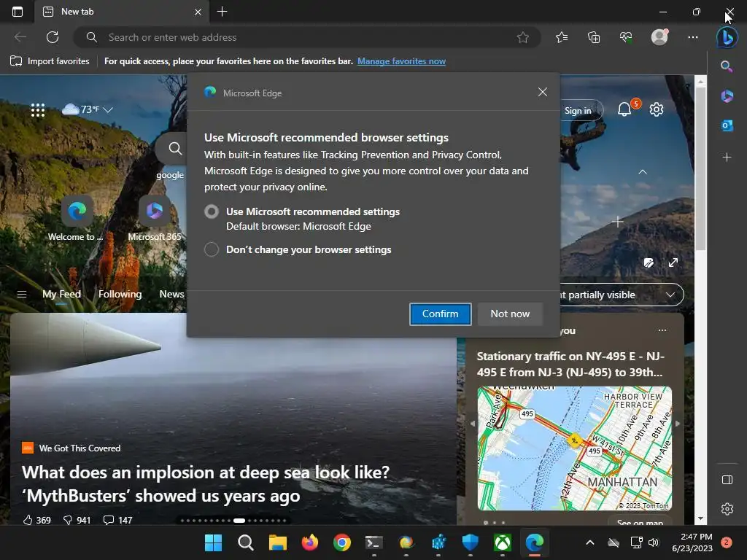The image size is (747, 560).
Task: Open Outlook icon in sidebar
Action: (727, 125)
